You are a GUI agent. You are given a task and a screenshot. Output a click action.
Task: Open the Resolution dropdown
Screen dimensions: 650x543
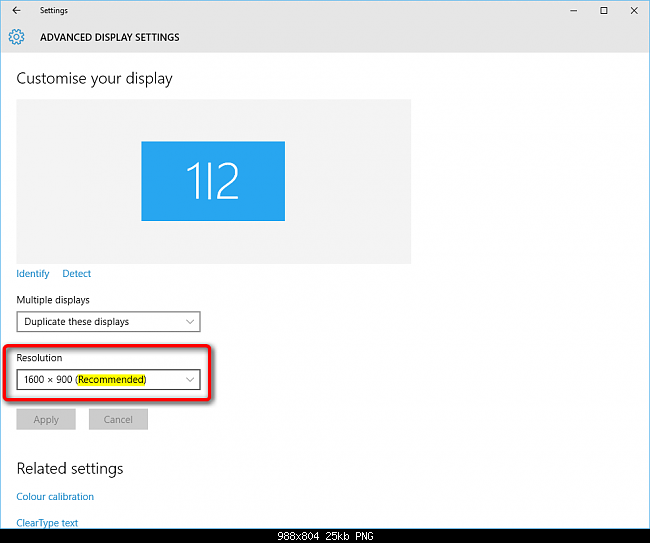tap(109, 379)
